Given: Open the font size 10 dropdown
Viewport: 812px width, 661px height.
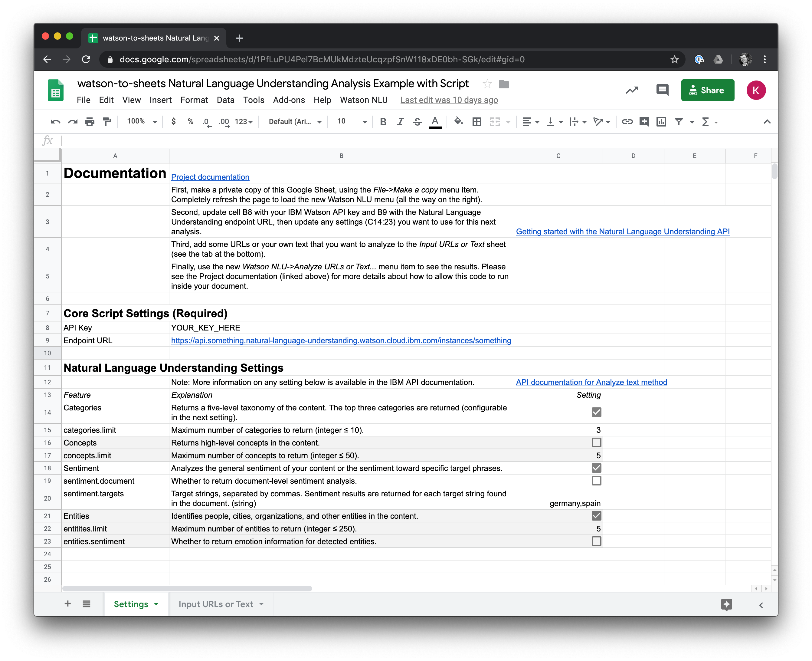Looking at the screenshot, I should [x=352, y=122].
